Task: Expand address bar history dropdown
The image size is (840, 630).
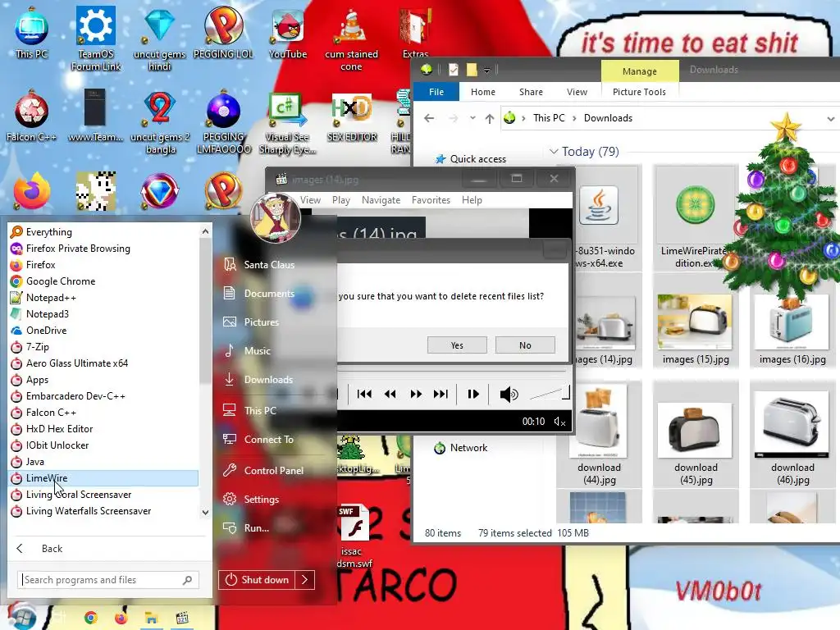Action: coord(830,119)
